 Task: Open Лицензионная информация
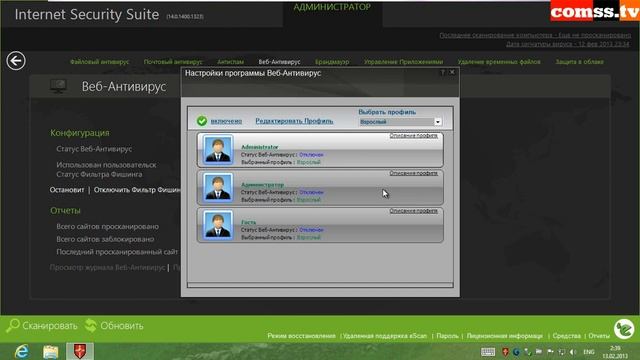[x=504, y=336]
